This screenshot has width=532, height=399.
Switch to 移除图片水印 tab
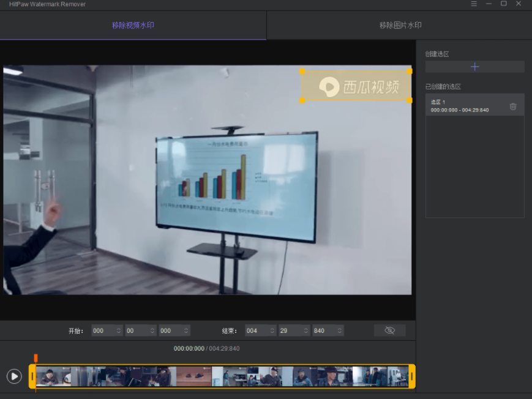pos(400,25)
